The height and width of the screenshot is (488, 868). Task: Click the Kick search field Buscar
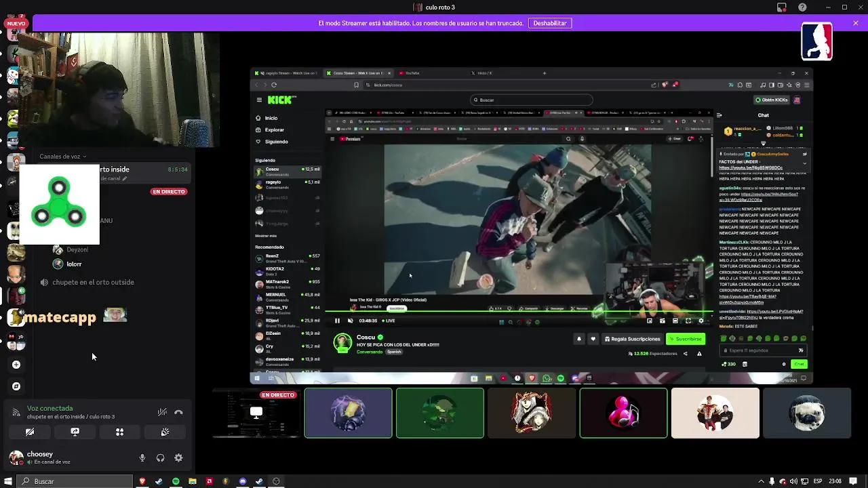[x=532, y=100]
